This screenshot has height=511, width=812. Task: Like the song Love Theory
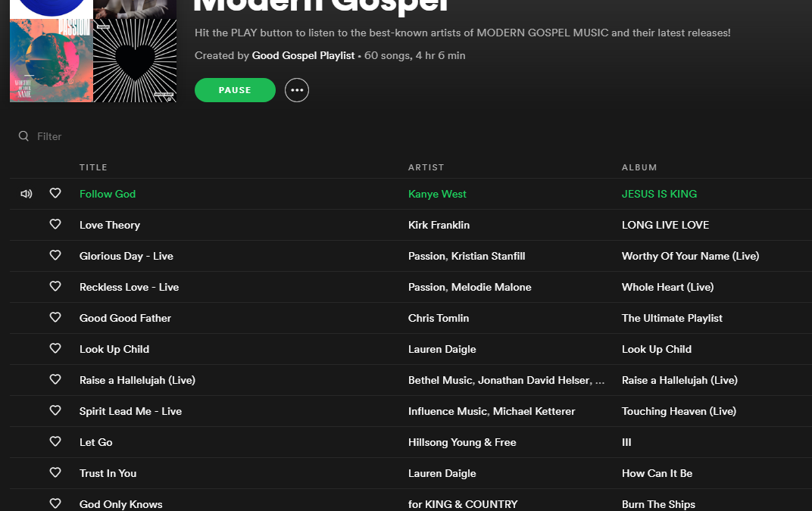point(55,224)
